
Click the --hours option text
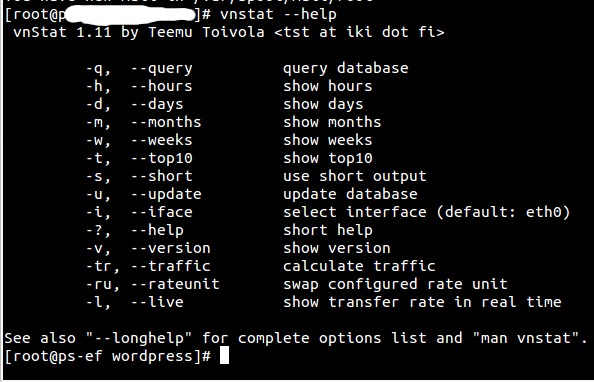[x=162, y=86]
